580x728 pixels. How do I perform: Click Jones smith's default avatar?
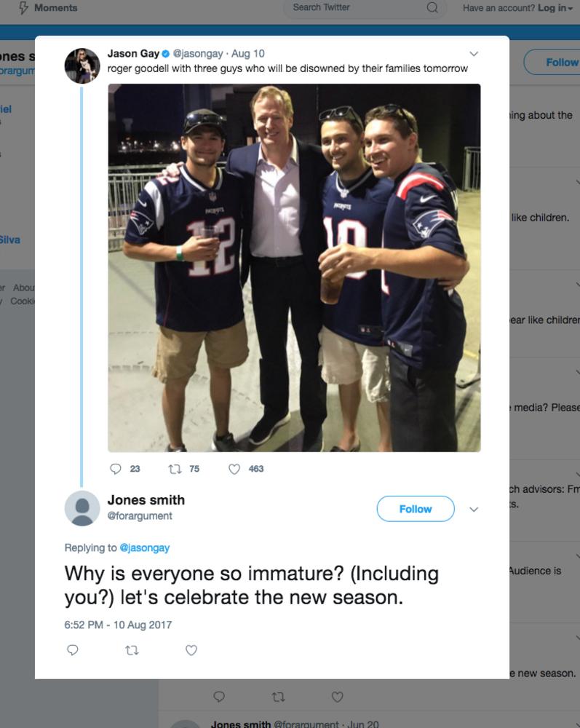pos(82,507)
